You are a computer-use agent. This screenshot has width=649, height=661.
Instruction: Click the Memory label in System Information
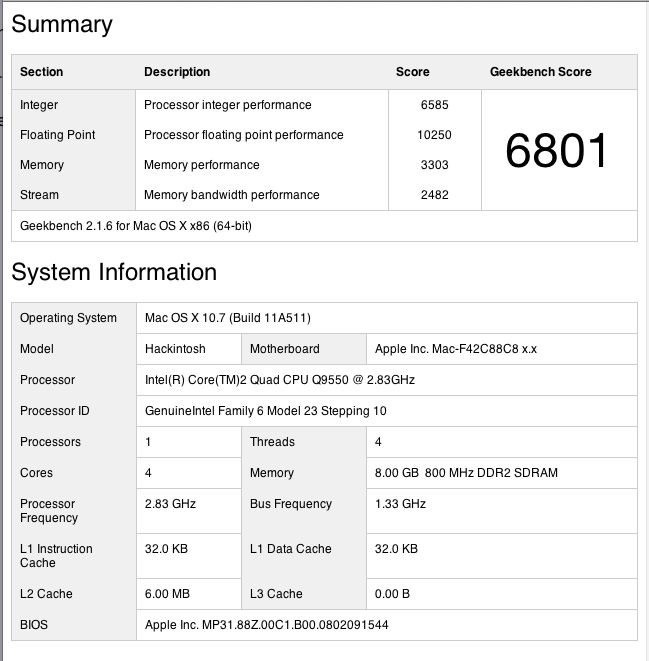point(272,473)
